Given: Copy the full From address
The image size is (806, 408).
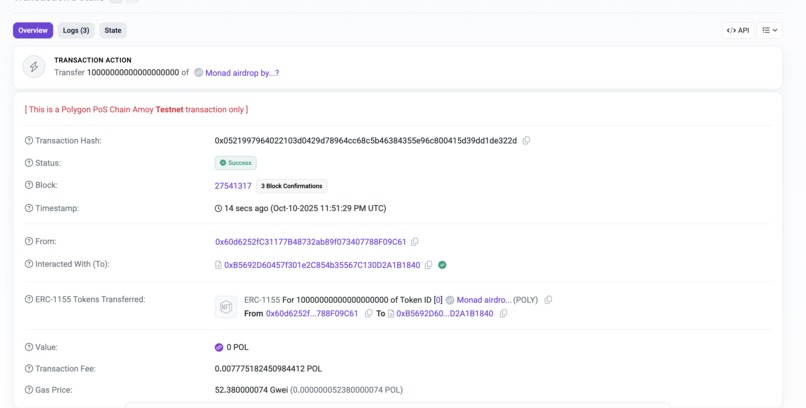Looking at the screenshot, I should pos(415,242).
